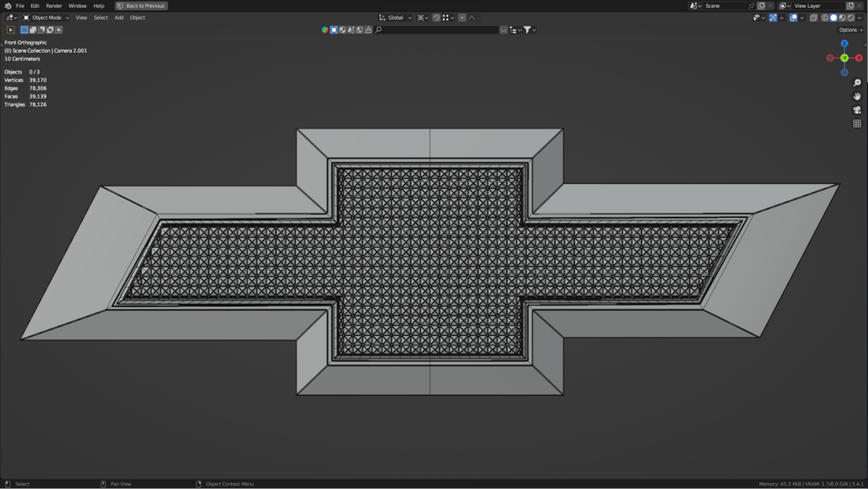Click the Scene name field
This screenshot has height=489, width=868.
tap(725, 5)
